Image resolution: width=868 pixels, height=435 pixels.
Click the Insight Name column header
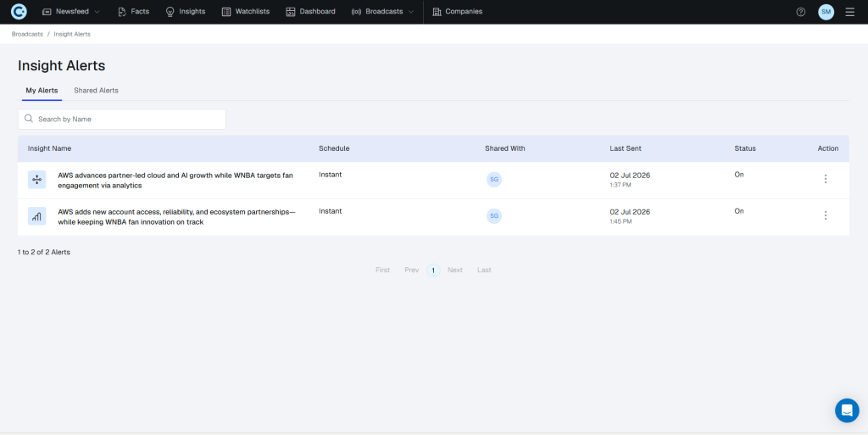(49, 148)
